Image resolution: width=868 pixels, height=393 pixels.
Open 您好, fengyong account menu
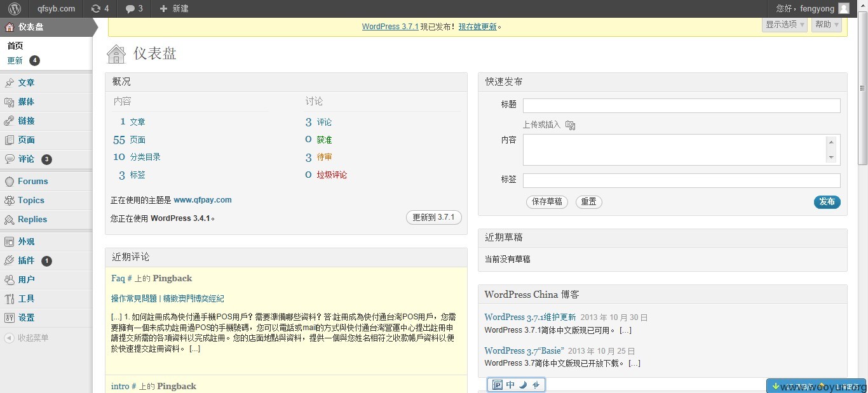click(x=805, y=9)
